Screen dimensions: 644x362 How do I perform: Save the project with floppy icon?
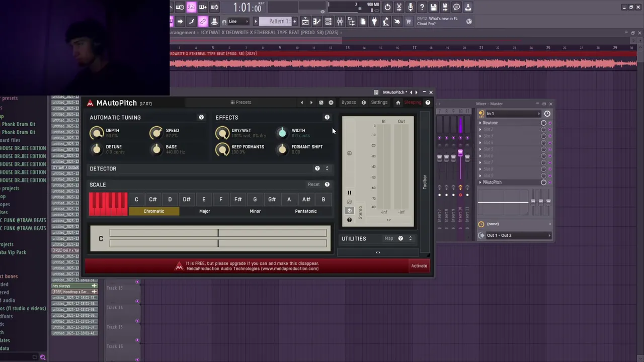[x=434, y=7]
